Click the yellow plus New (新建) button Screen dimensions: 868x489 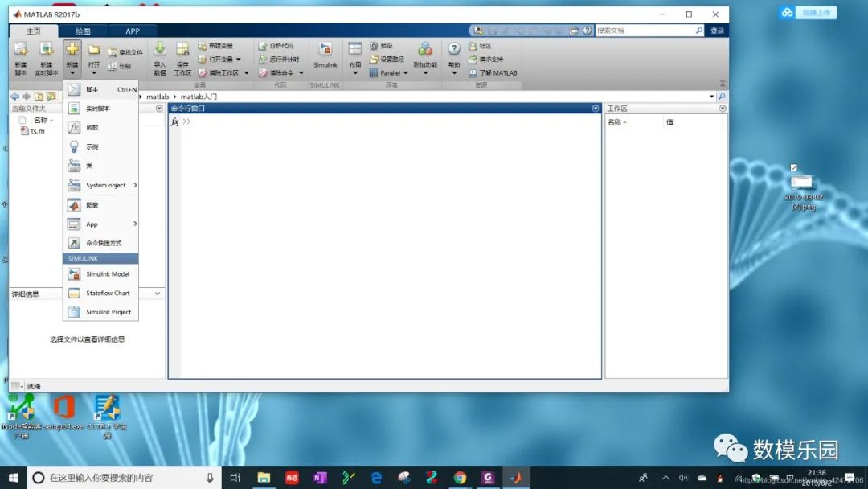(72, 58)
